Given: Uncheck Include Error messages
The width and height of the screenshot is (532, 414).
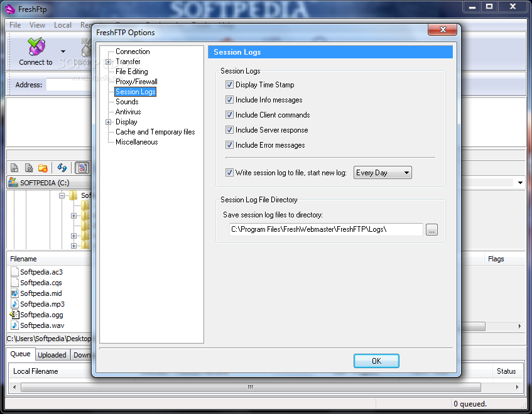Looking at the screenshot, I should pos(229,145).
